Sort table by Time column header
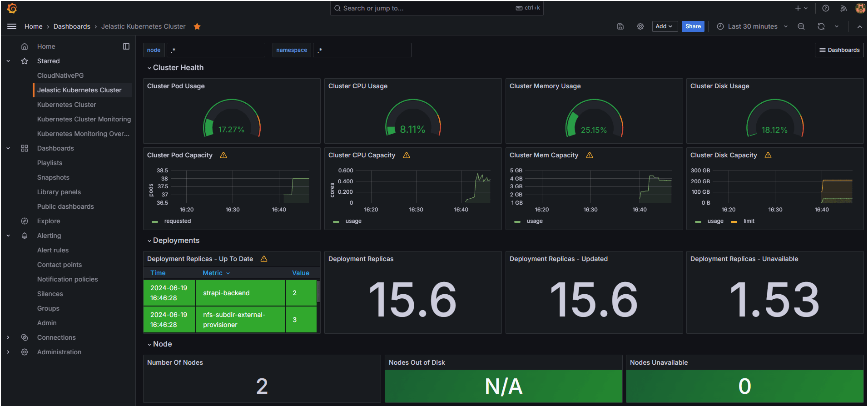868x407 pixels. click(158, 273)
